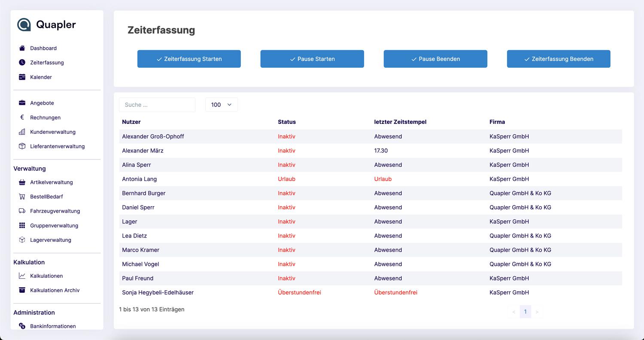The image size is (644, 340).
Task: Click the Zeiterfassung clock icon
Action: coord(22,63)
